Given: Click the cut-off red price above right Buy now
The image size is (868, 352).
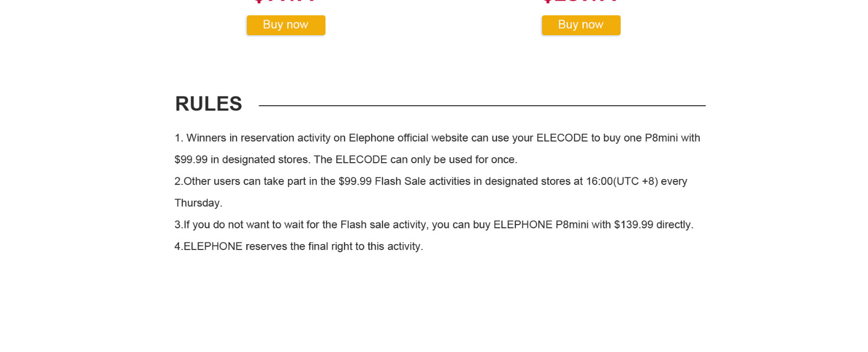Looking at the screenshot, I should point(581,2).
